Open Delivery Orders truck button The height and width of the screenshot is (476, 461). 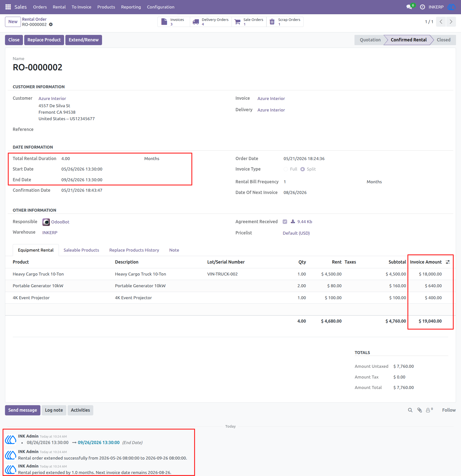[211, 22]
